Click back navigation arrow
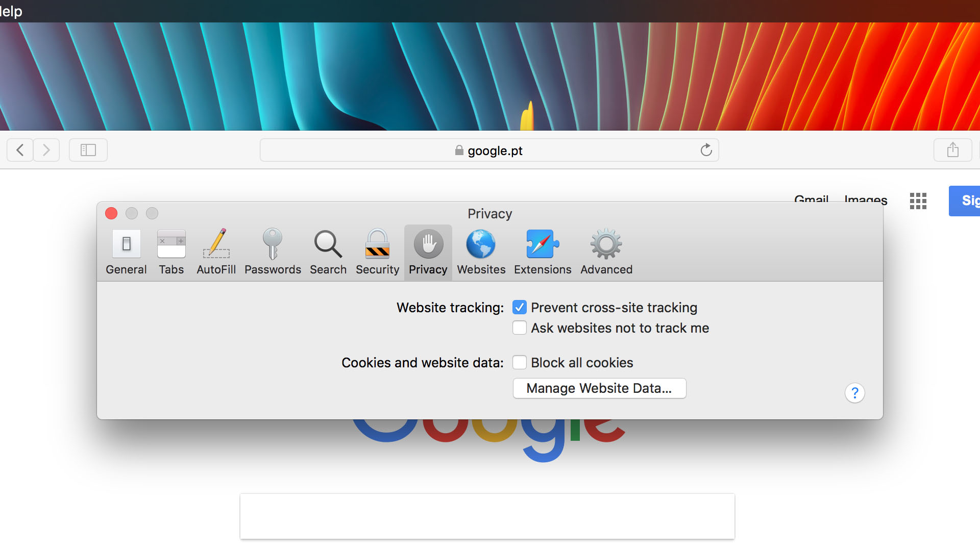Viewport: 980px width, 551px height. point(19,149)
